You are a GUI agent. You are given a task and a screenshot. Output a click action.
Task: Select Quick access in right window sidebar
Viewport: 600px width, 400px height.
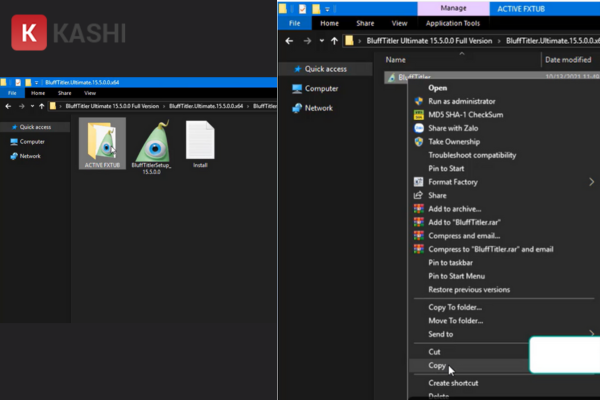tap(325, 69)
